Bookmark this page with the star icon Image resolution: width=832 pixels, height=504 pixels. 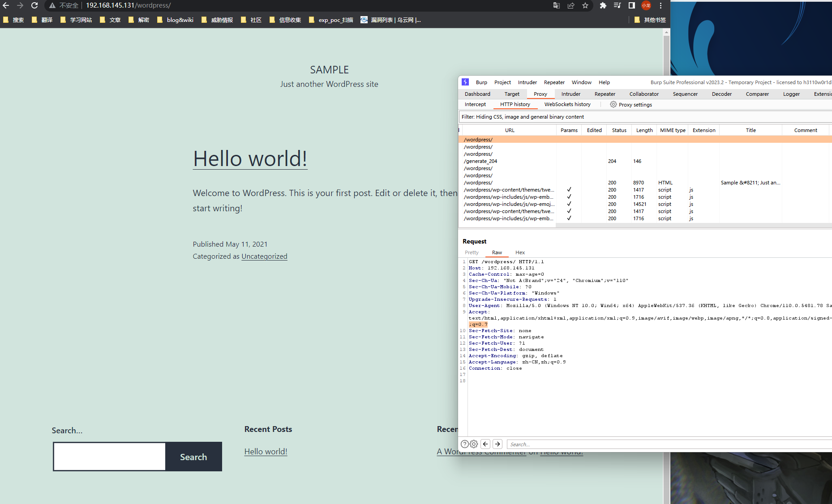pyautogui.click(x=585, y=5)
